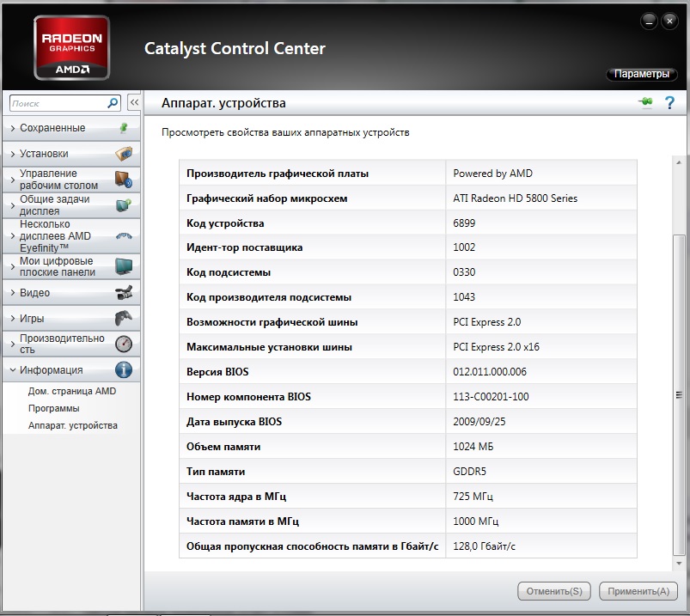Viewport: 690px width, 616px height.
Task: Click the Performance gauge icon
Action: [124, 344]
